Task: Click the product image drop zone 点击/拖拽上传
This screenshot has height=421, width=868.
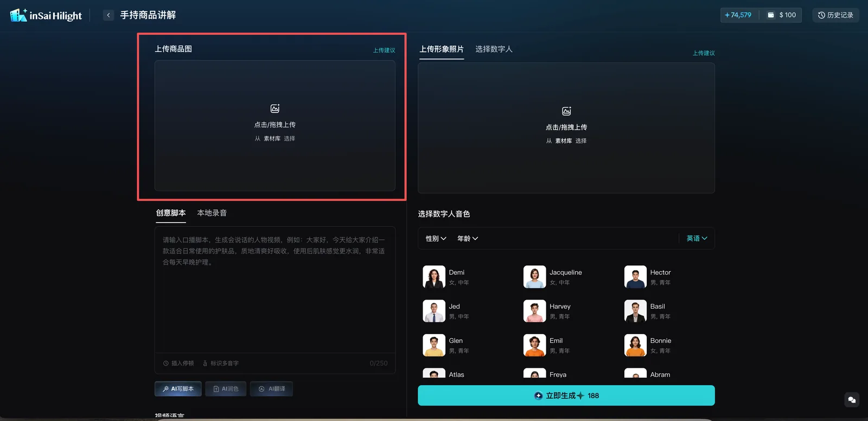Action: pos(275,125)
